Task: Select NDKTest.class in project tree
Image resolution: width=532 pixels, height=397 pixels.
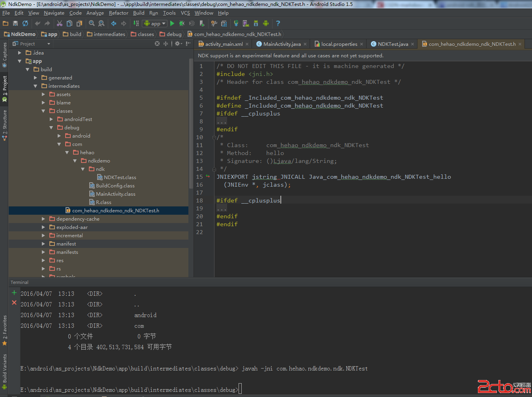Action: pyautogui.click(x=120, y=178)
